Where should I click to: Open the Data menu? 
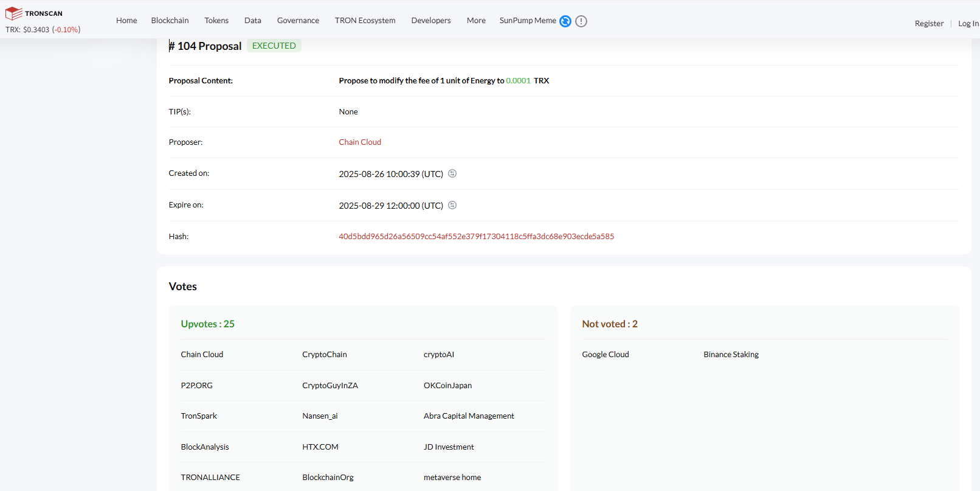pyautogui.click(x=253, y=21)
